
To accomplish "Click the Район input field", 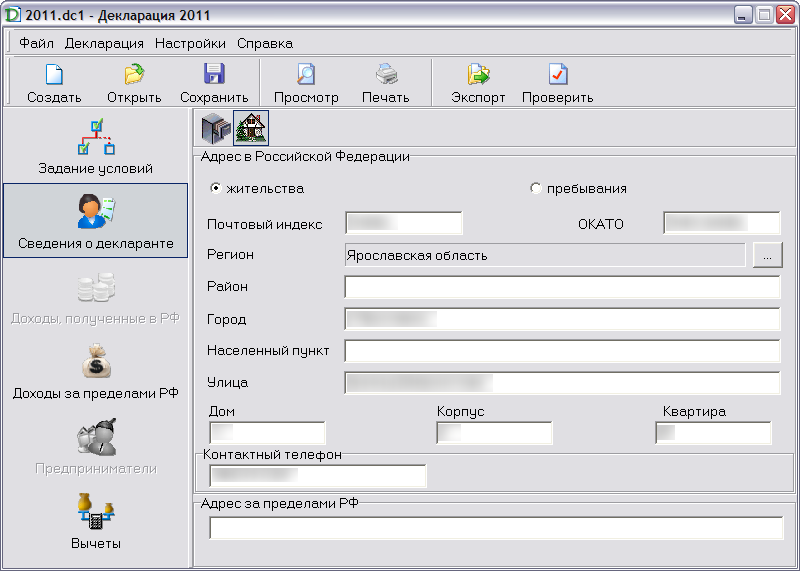I will [562, 287].
